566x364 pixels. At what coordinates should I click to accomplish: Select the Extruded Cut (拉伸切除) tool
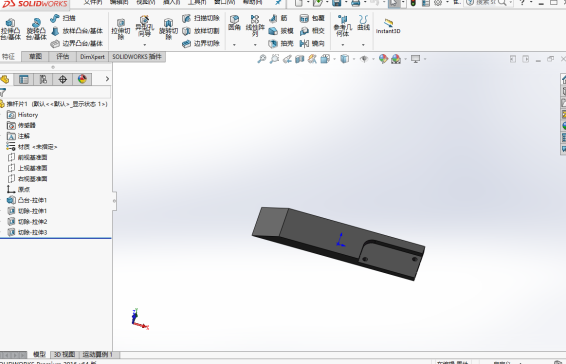(x=121, y=30)
